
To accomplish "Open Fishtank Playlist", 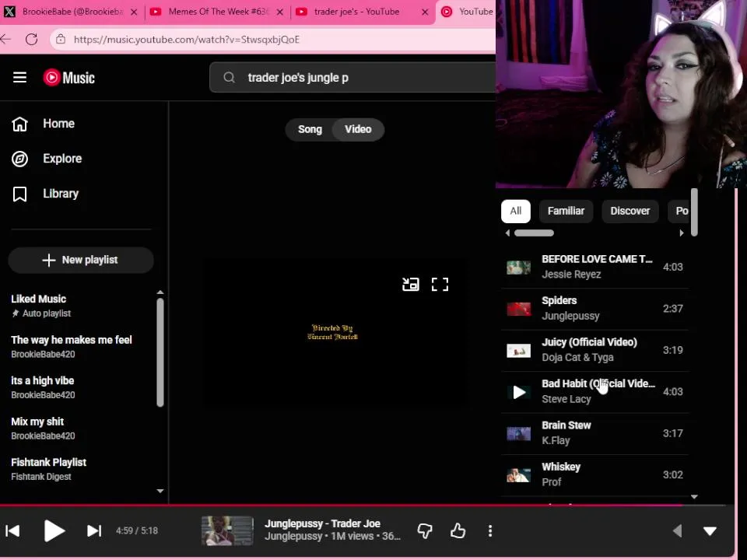I will (48, 469).
